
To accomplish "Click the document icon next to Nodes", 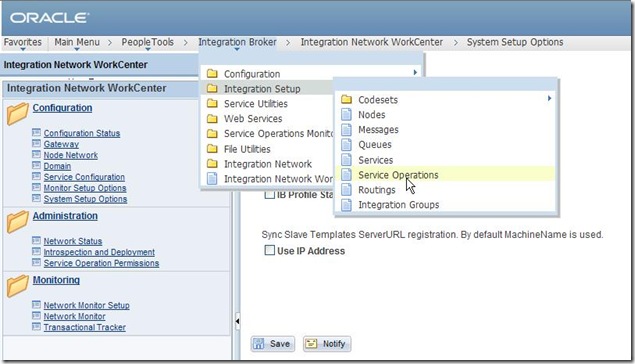I will (346, 115).
